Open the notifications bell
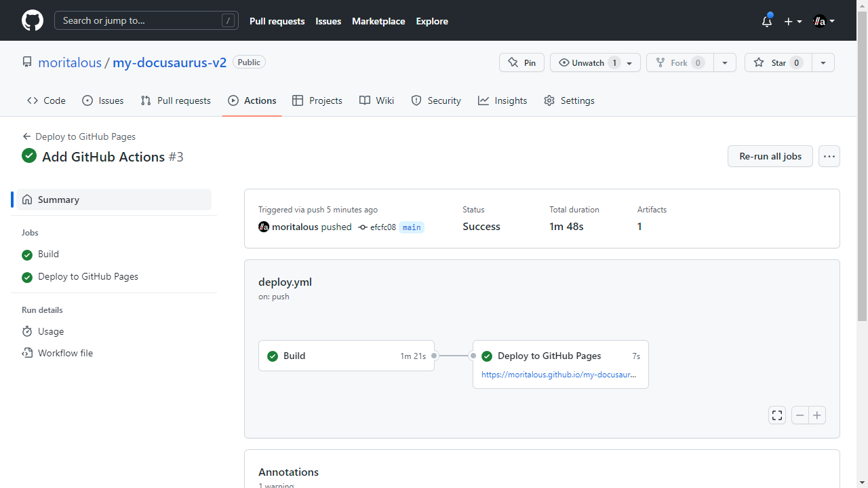This screenshot has width=868, height=488. point(767,21)
